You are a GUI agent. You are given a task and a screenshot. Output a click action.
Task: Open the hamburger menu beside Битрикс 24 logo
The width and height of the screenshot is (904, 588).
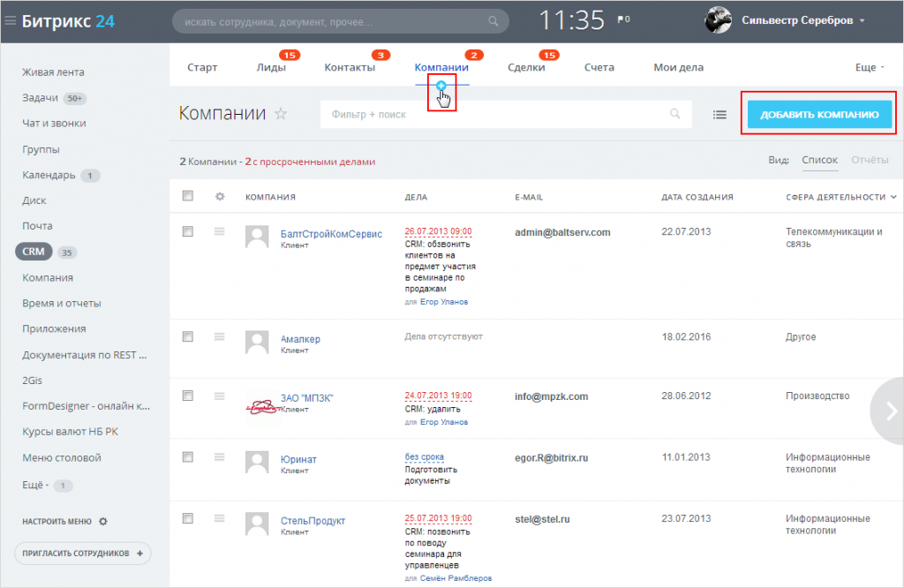(x=10, y=21)
